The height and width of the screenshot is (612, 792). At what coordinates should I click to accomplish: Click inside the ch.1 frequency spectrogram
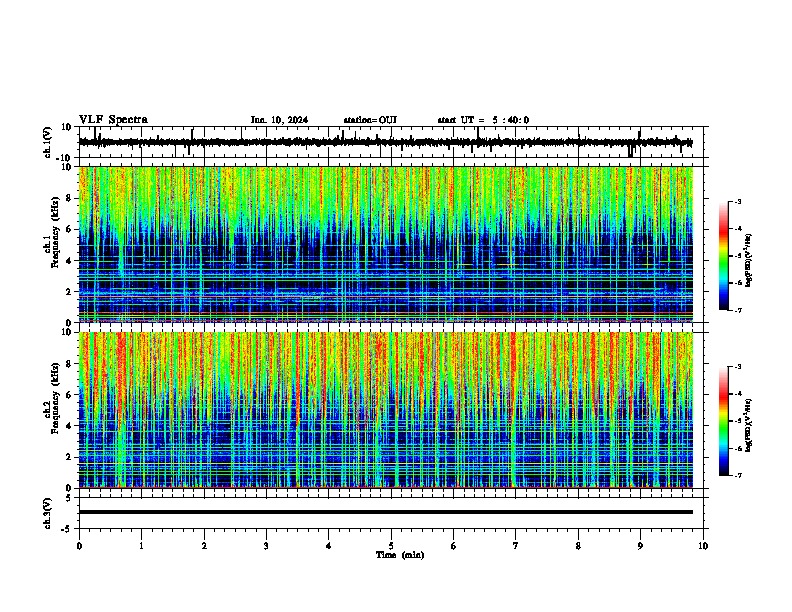click(386, 244)
